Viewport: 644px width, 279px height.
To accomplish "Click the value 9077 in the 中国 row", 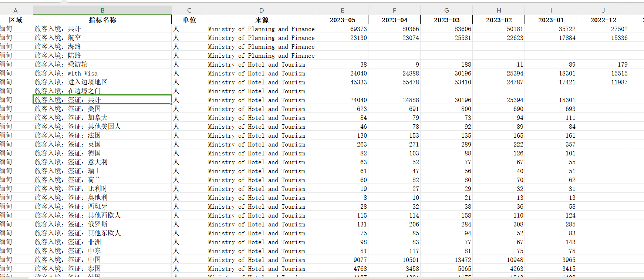I will click(x=343, y=259).
